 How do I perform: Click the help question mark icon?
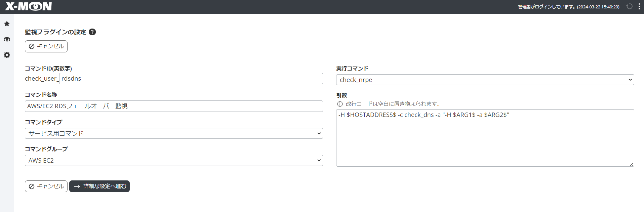tap(92, 32)
